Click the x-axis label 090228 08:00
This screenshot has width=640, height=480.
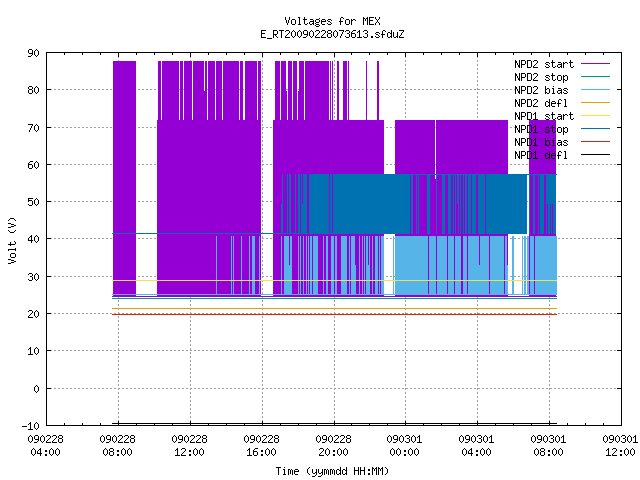pos(118,446)
